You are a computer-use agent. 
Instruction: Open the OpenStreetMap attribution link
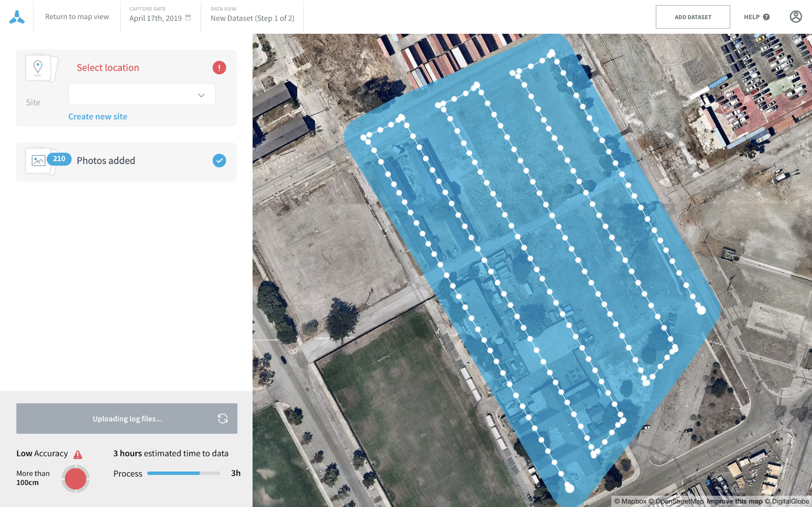676,501
